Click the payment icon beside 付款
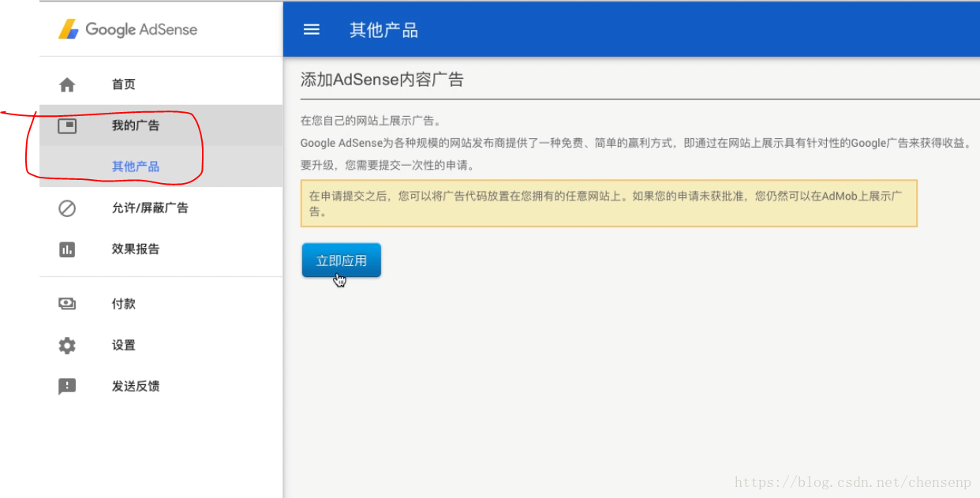The height and width of the screenshot is (498, 980). click(x=67, y=304)
